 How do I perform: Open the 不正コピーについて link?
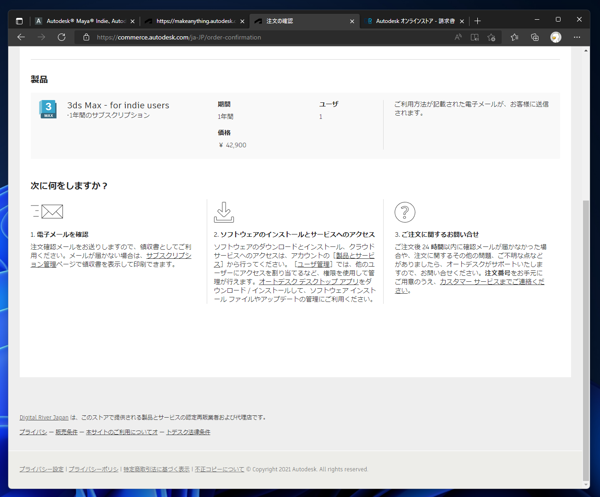[219, 469]
